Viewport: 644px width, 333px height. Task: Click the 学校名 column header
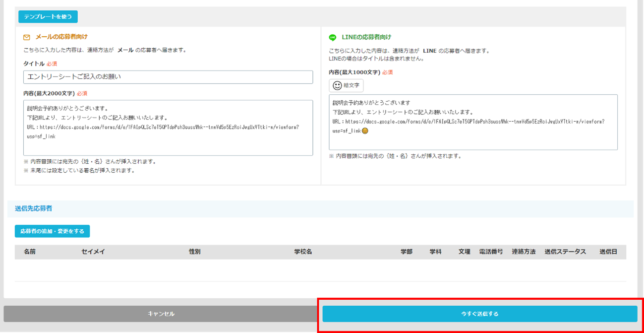click(x=303, y=252)
